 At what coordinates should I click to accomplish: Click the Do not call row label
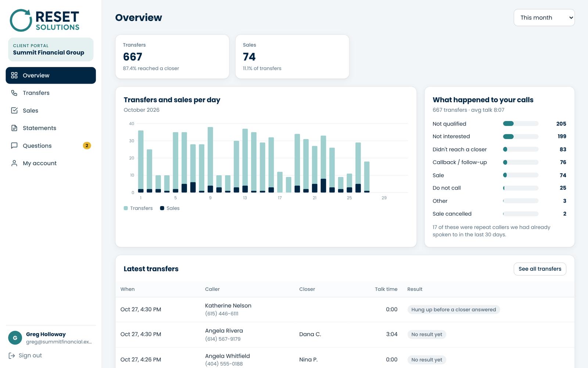coord(447,188)
